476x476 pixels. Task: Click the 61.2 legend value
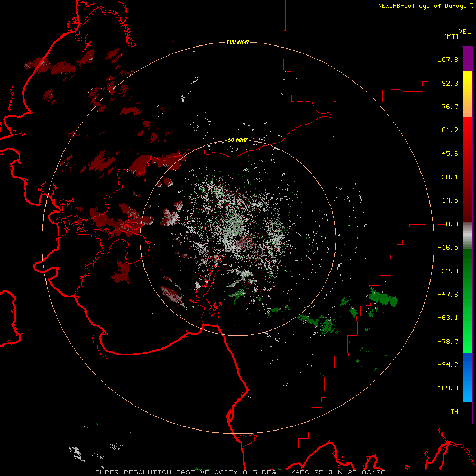[450, 130]
